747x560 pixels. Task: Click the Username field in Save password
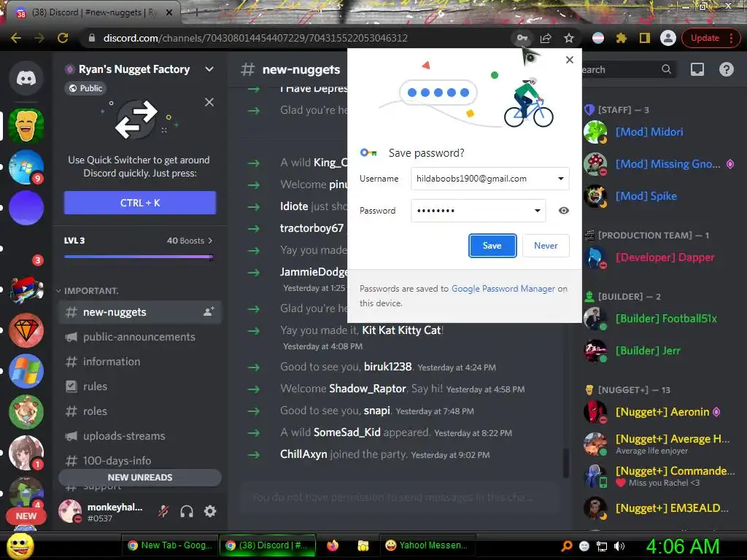489,179
